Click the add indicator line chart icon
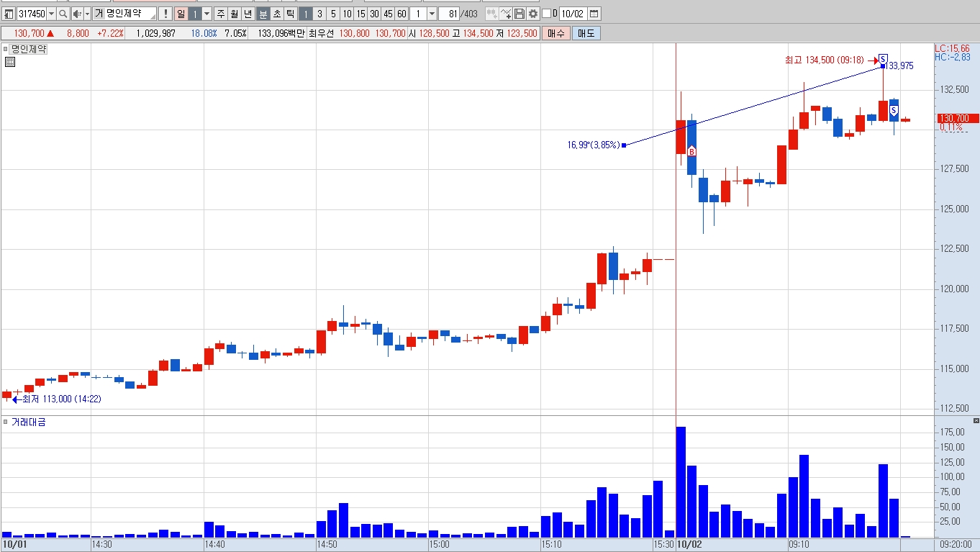The height and width of the screenshot is (552, 980). 506,14
